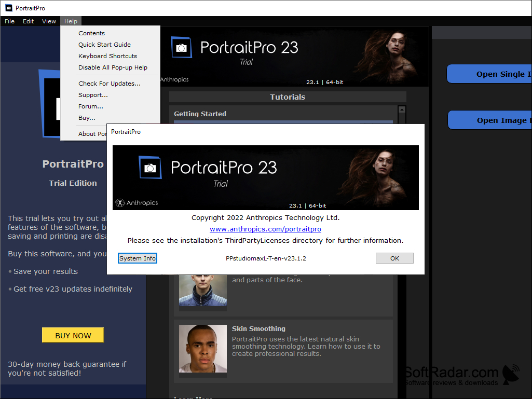Open Forum from Help menu

pos(110,106)
